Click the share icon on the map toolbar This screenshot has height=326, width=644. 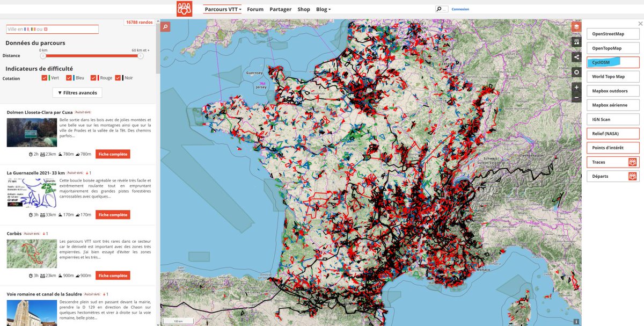point(576,56)
